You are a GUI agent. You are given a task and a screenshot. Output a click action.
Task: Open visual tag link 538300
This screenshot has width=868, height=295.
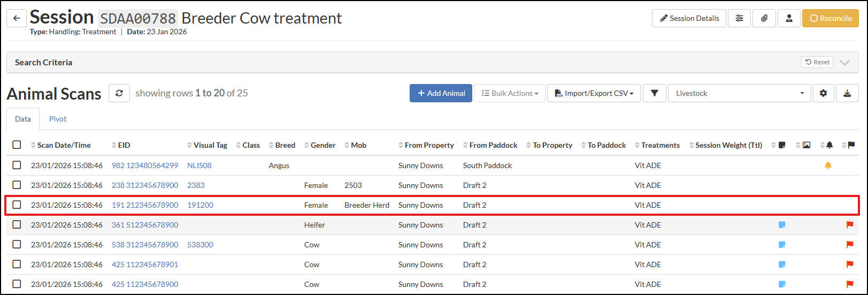click(200, 245)
